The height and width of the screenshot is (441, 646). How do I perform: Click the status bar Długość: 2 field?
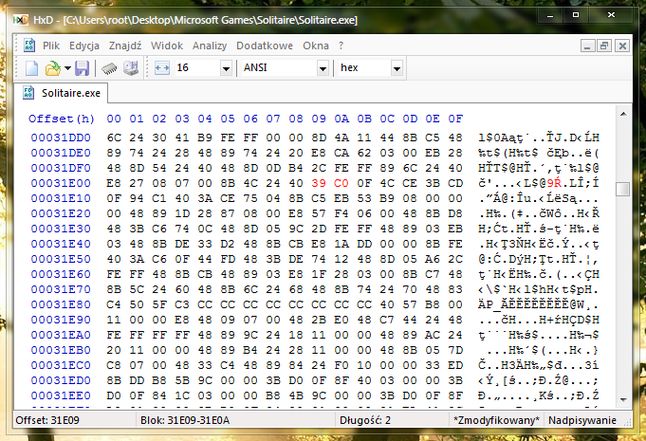pos(392,420)
